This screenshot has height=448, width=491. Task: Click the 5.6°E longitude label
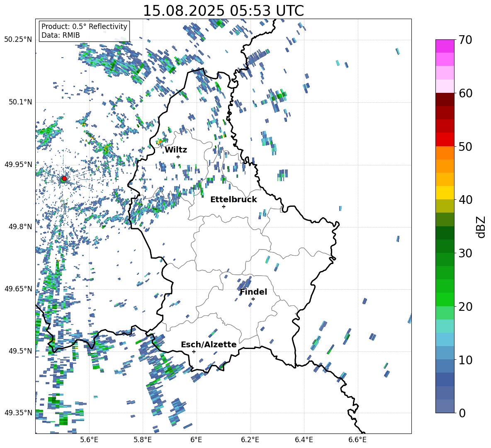click(89, 440)
